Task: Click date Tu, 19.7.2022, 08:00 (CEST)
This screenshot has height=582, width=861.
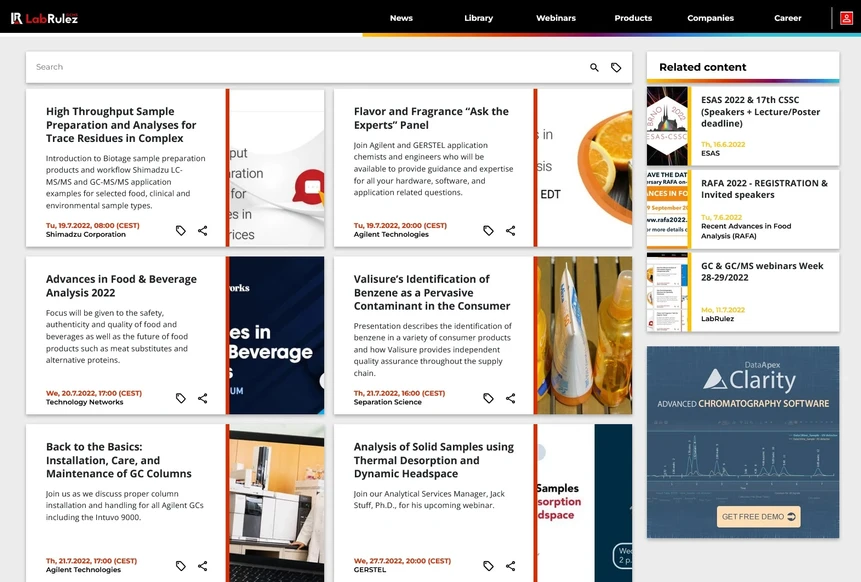Action: click(93, 226)
